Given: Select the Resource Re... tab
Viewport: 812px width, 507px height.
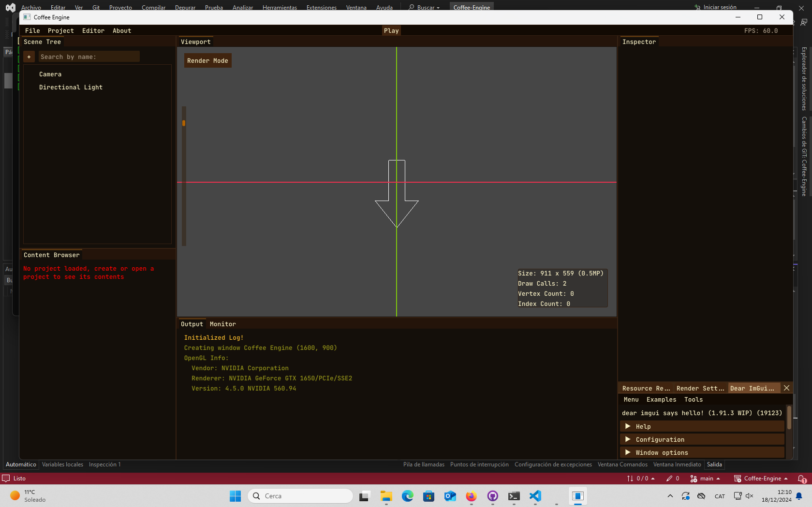Looking at the screenshot, I should pyautogui.click(x=646, y=388).
